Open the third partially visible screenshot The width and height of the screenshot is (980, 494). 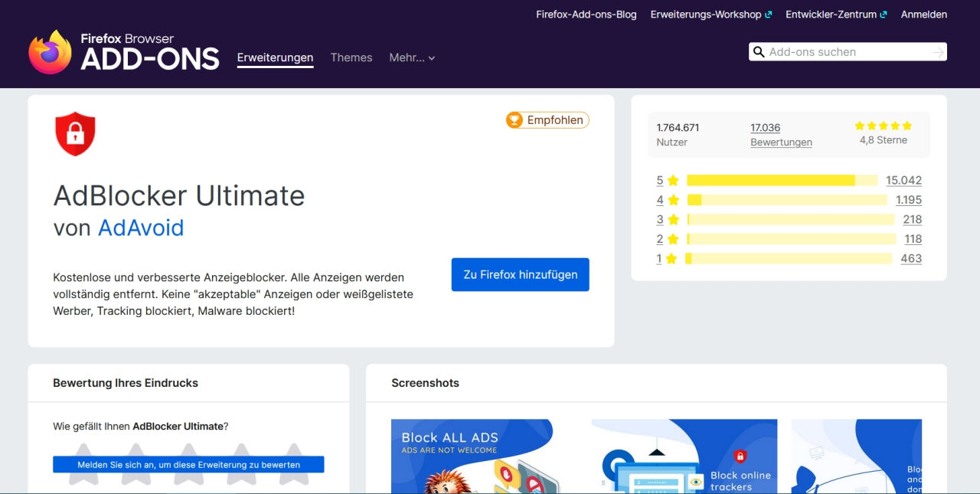857,456
